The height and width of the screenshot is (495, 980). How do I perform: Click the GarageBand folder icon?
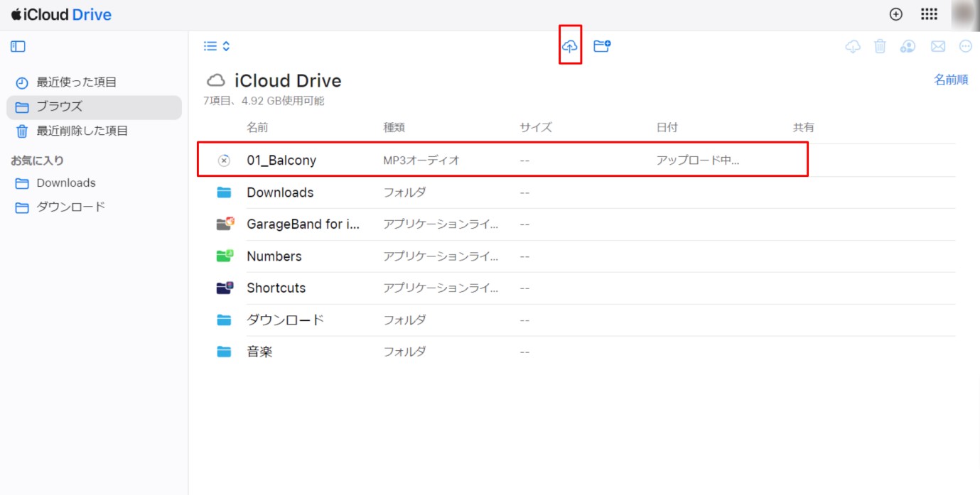click(225, 224)
